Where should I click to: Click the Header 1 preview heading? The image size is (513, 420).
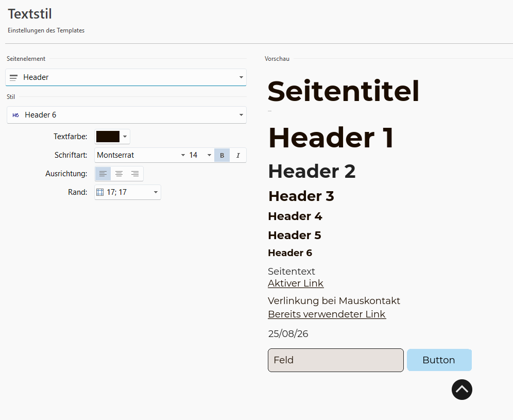coord(331,138)
